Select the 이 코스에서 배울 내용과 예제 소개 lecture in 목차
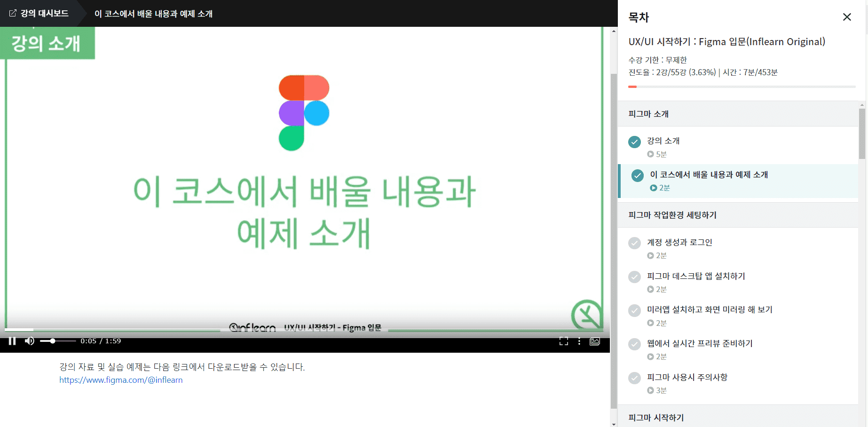Viewport: 868px width, 427px height. 709,174
